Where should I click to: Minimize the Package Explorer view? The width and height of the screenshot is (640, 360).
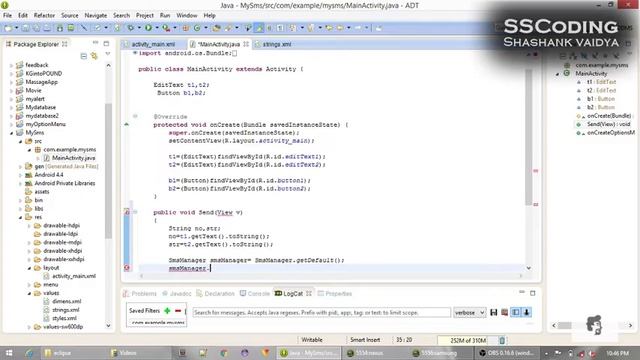95,42
